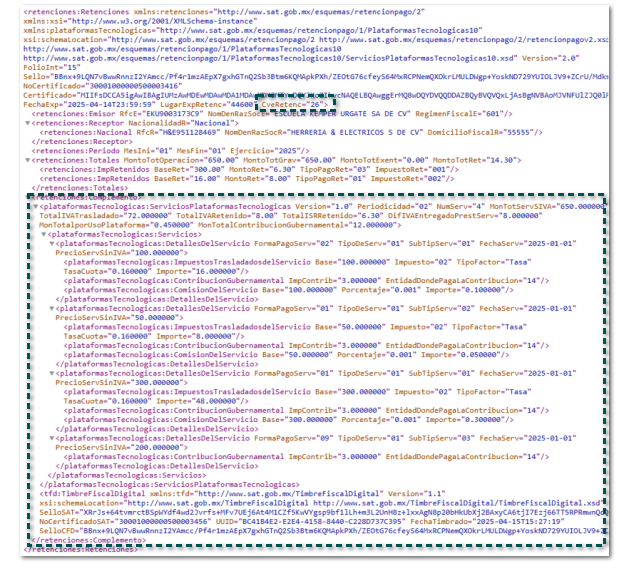Click the Importe="8.000000" tax line
618x578 pixels.
click(154, 336)
